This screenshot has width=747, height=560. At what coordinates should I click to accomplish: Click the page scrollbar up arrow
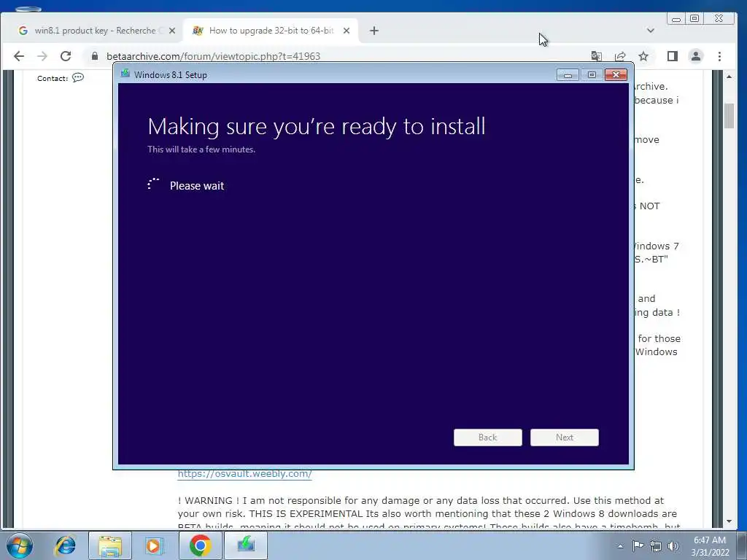click(729, 77)
